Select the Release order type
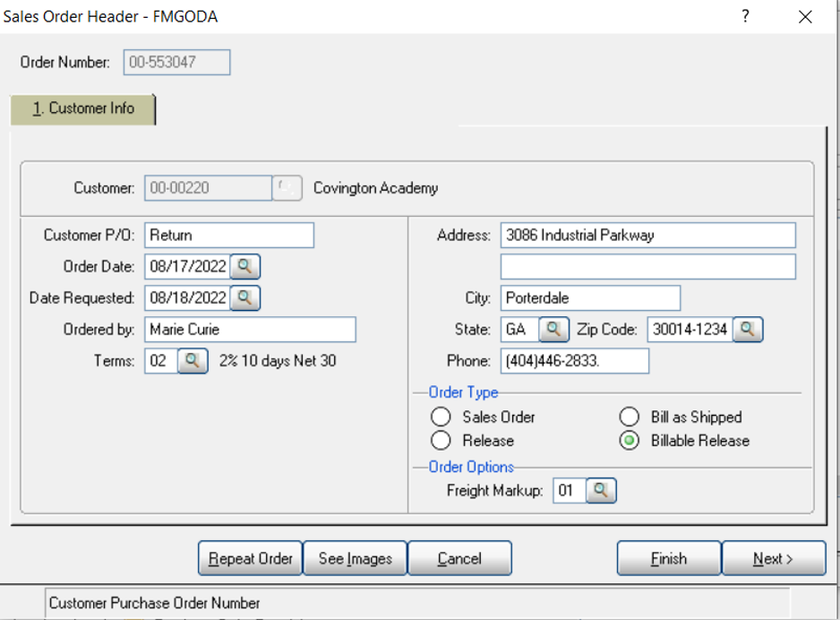This screenshot has width=840, height=620. click(441, 441)
